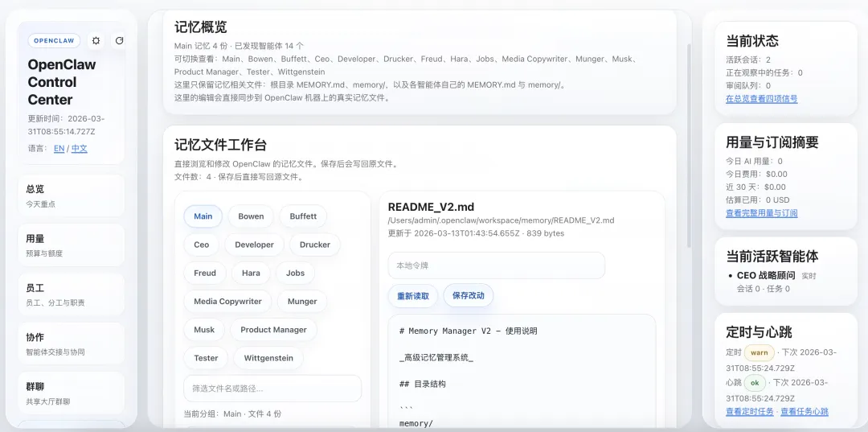Select the Developer agent chip

click(254, 245)
